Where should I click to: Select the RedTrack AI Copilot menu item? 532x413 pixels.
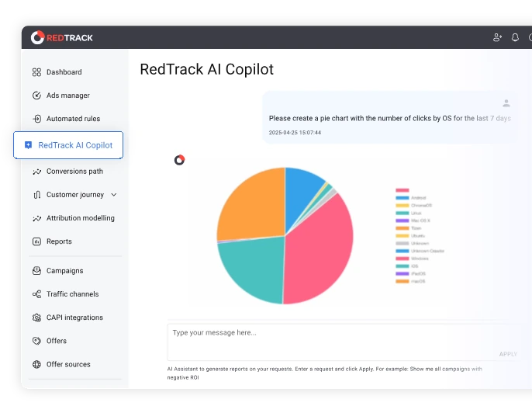pyautogui.click(x=68, y=145)
